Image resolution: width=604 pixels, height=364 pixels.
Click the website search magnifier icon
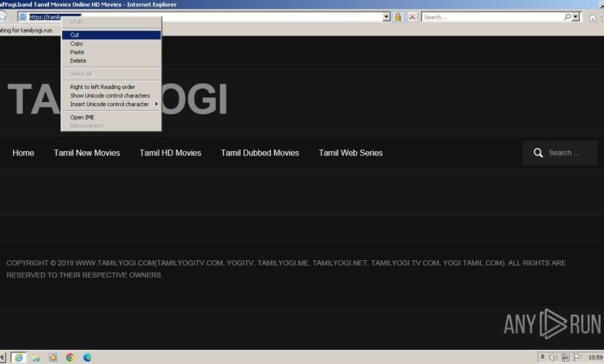538,153
